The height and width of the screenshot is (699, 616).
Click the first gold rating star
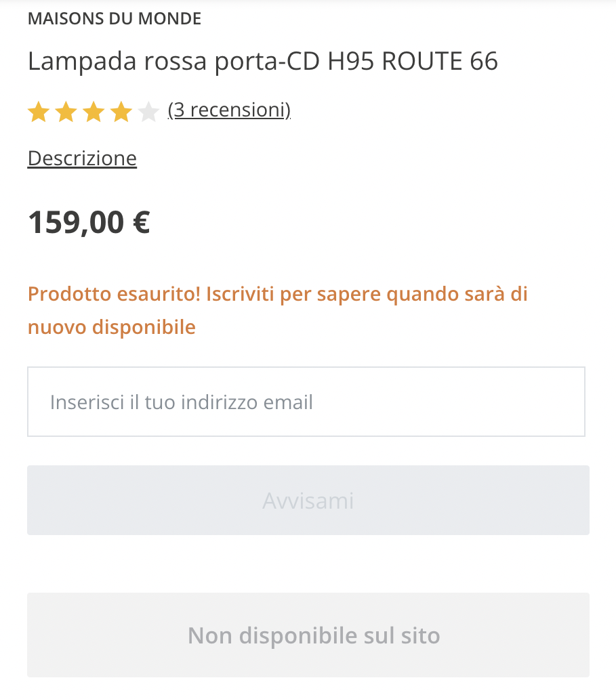coord(39,112)
